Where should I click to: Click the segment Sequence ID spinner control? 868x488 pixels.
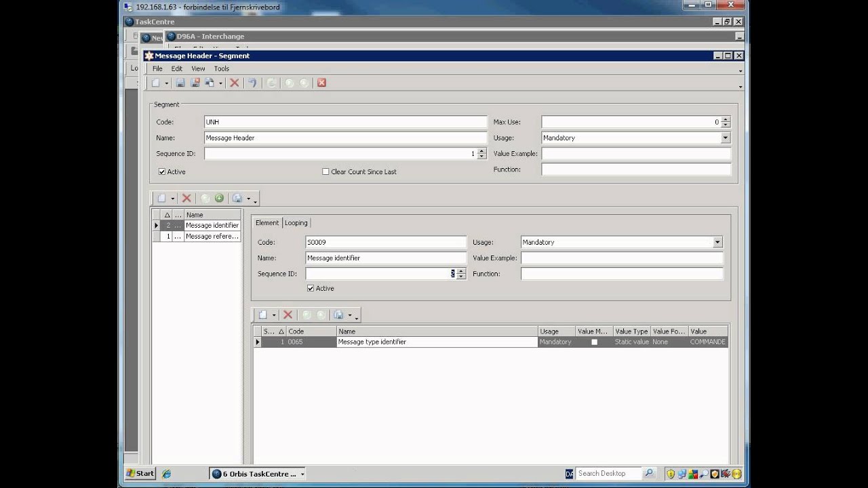click(x=481, y=154)
